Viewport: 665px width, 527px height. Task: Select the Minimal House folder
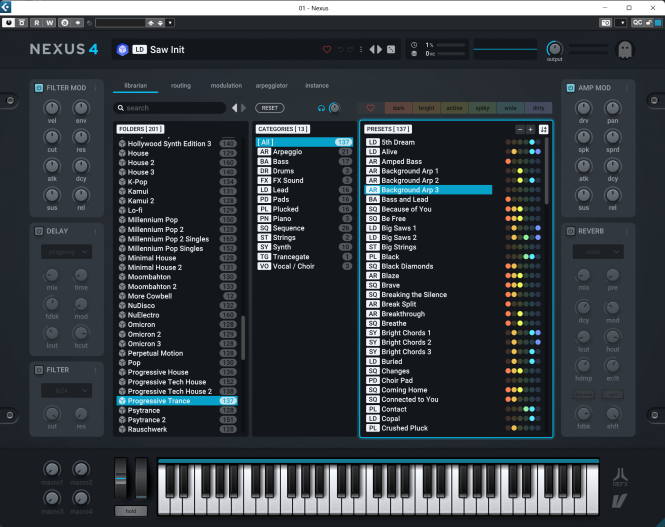pos(177,258)
